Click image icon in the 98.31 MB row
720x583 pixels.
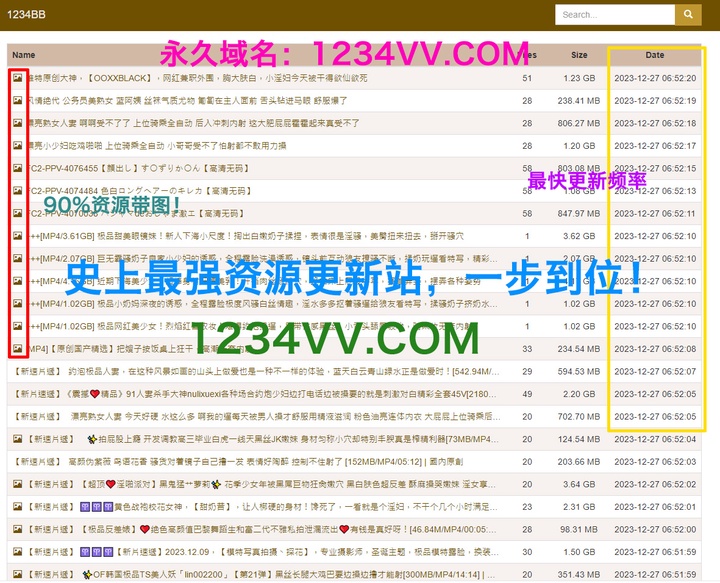coord(17,530)
